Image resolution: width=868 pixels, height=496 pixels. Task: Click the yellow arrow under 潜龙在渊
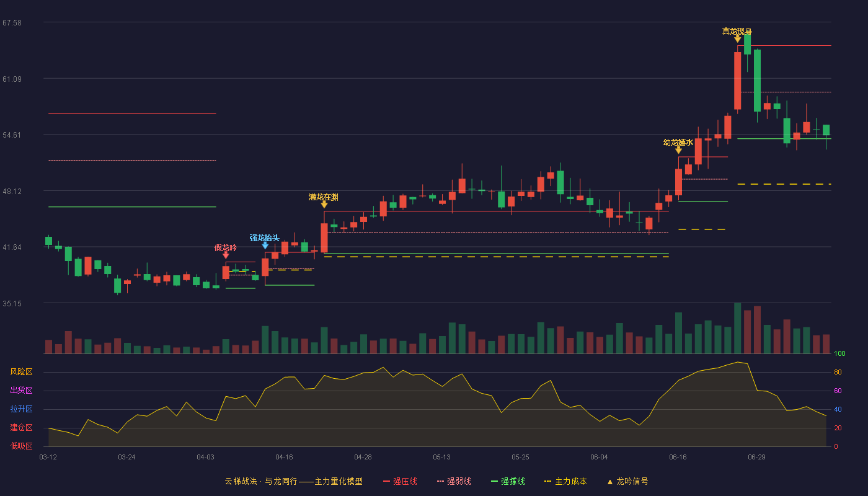click(x=324, y=205)
